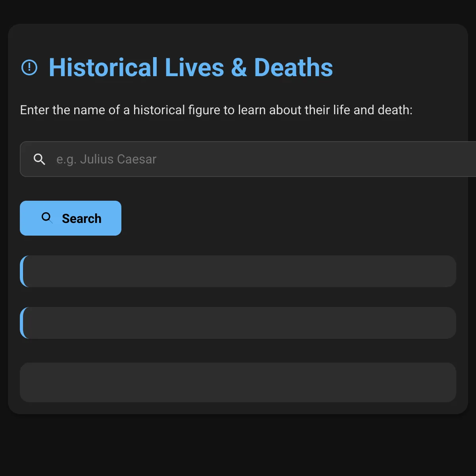Click the magnifier icon inside the name field
The height and width of the screenshot is (476, 476).
point(39,159)
